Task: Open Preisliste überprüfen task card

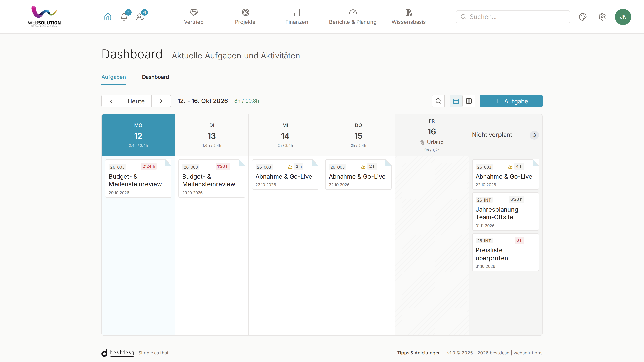Action: point(505,252)
